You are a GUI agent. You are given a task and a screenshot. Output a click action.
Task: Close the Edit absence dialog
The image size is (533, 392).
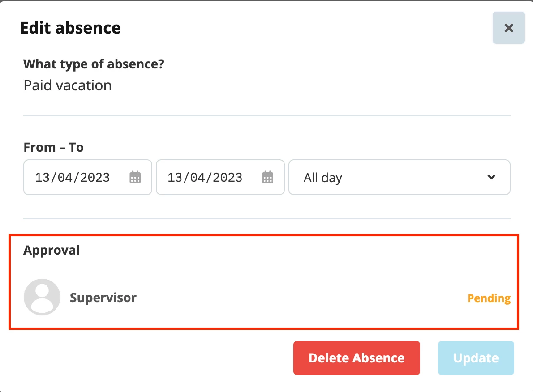(x=508, y=28)
